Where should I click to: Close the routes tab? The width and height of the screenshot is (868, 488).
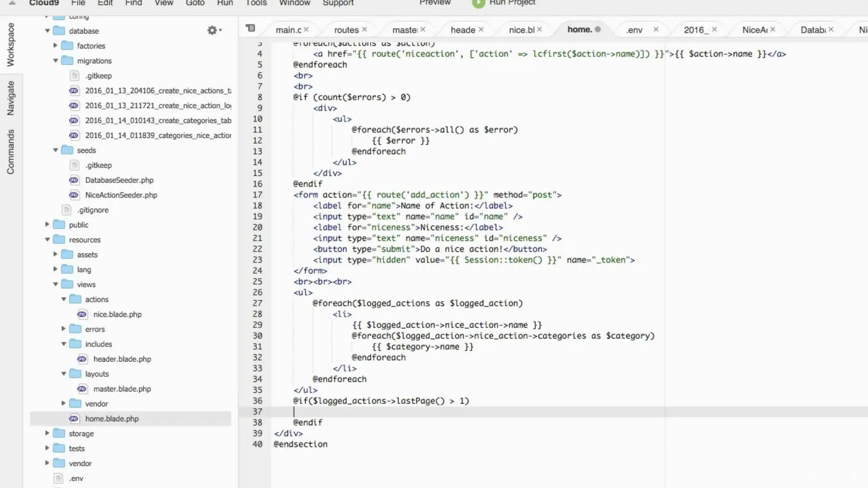364,29
